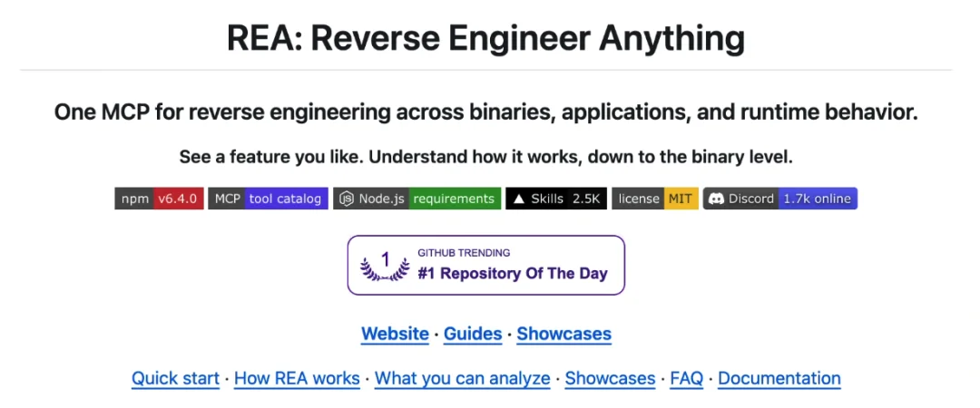Click the REA: Reverse Engineer Anything heading
The height and width of the screenshot is (408, 980).
(486, 37)
